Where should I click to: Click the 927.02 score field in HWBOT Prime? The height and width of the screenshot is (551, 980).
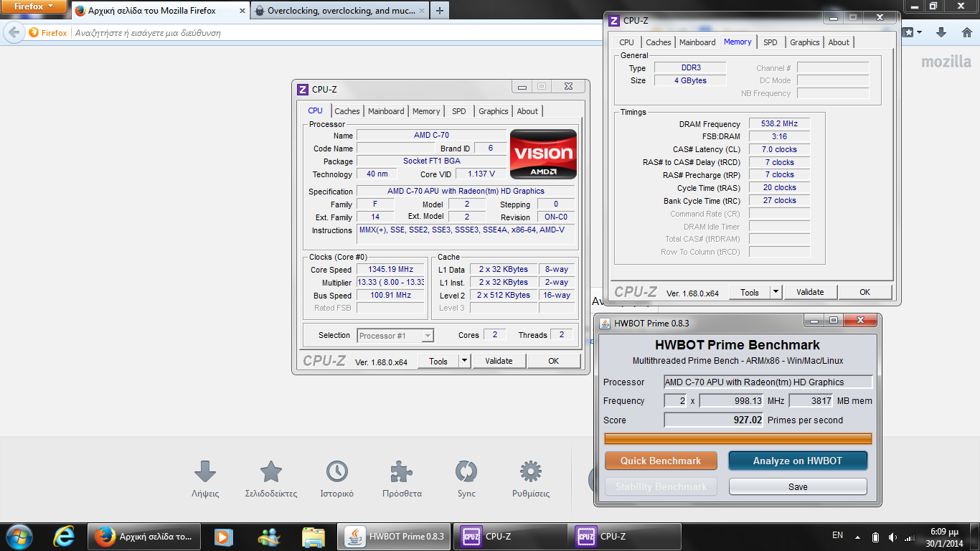click(714, 420)
